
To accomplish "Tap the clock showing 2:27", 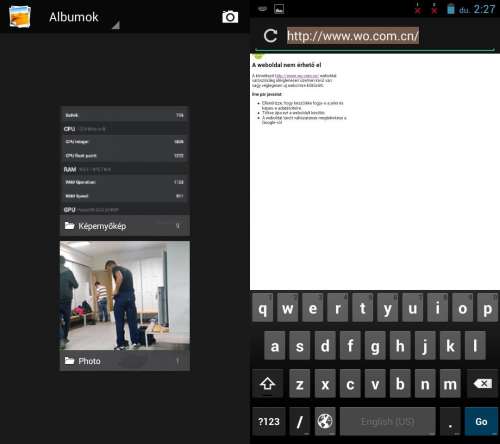I will (484, 9).
